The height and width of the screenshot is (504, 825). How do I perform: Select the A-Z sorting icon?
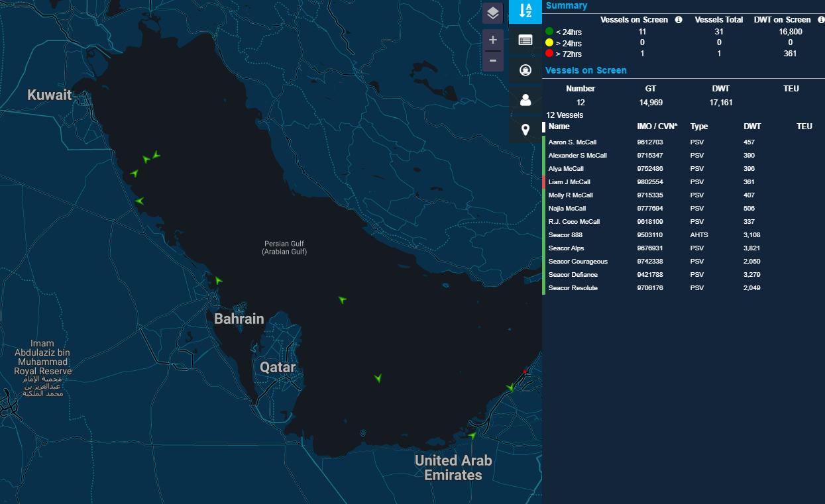coord(525,12)
